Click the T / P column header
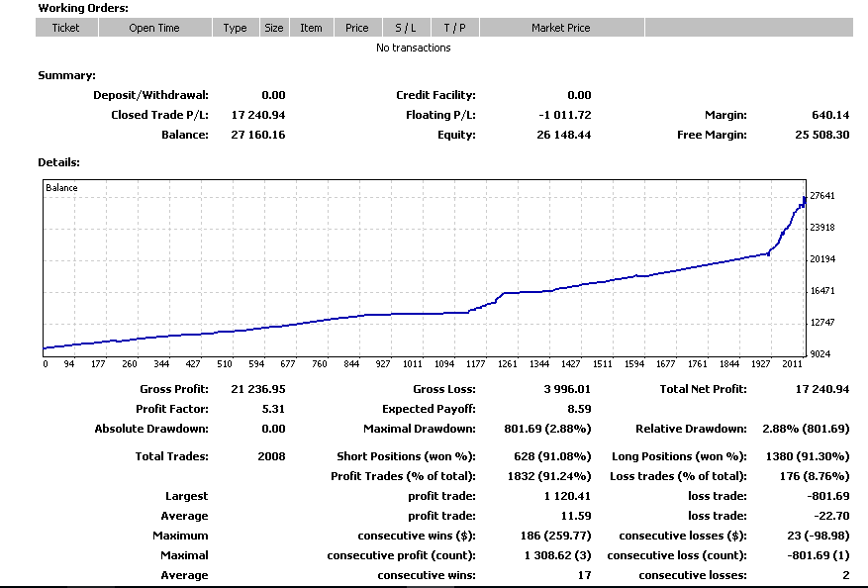Image resolution: width=868 pixels, height=588 pixels. click(454, 28)
